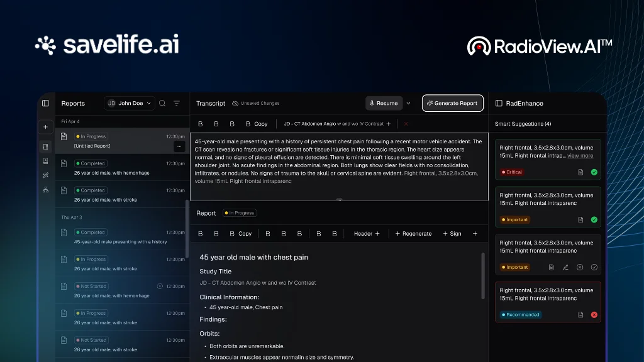Click the 'Recommended' severity badge
The height and width of the screenshot is (362, 644).
tap(520, 315)
